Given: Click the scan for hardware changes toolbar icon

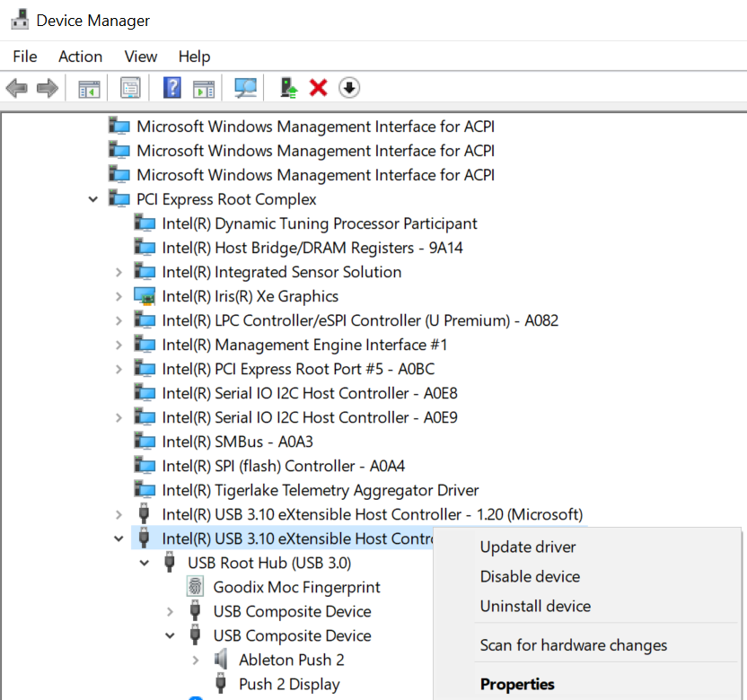Looking at the screenshot, I should [245, 88].
